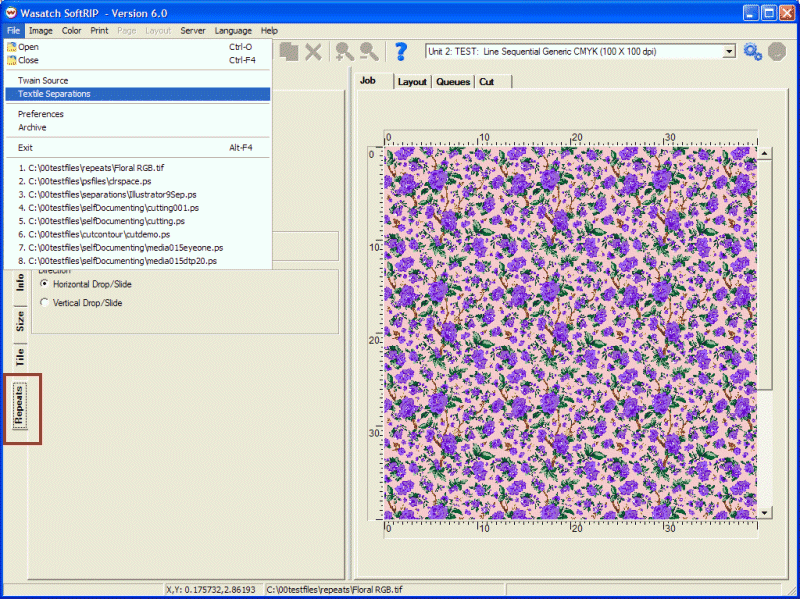Viewport: 800px width, 599px height.
Task: Open printer setup with the blue gears icon
Action: point(753,52)
